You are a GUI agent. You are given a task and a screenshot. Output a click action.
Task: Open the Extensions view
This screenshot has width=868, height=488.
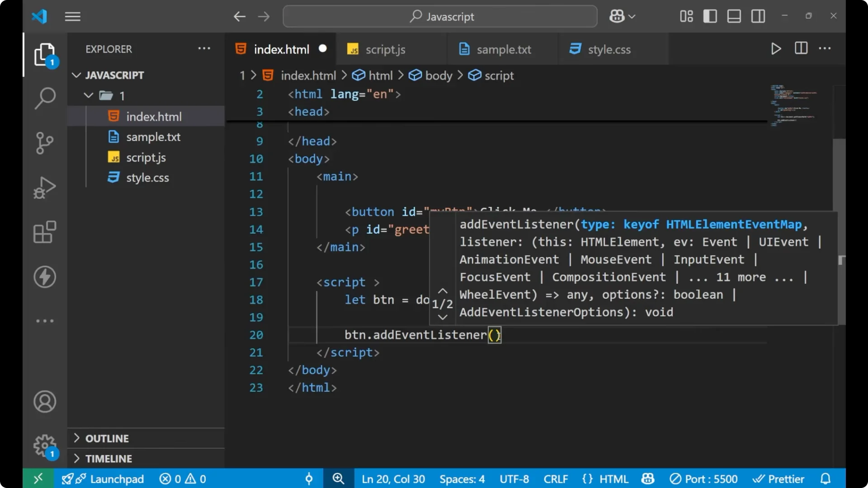pos(44,232)
